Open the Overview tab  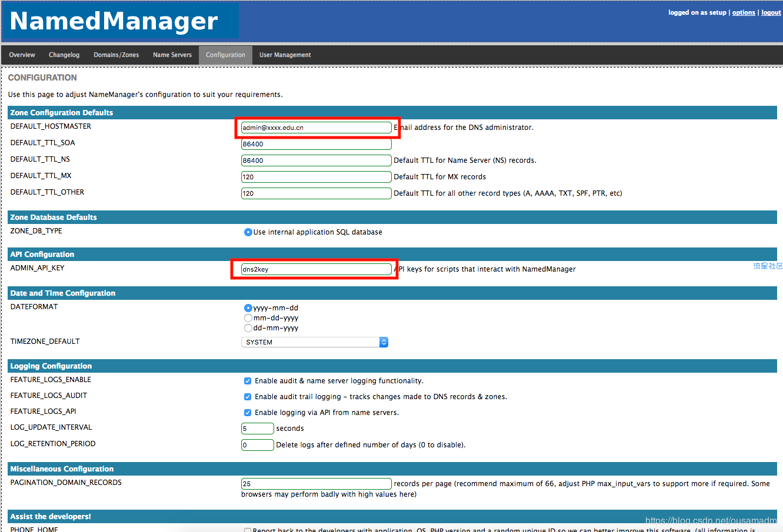tap(22, 55)
